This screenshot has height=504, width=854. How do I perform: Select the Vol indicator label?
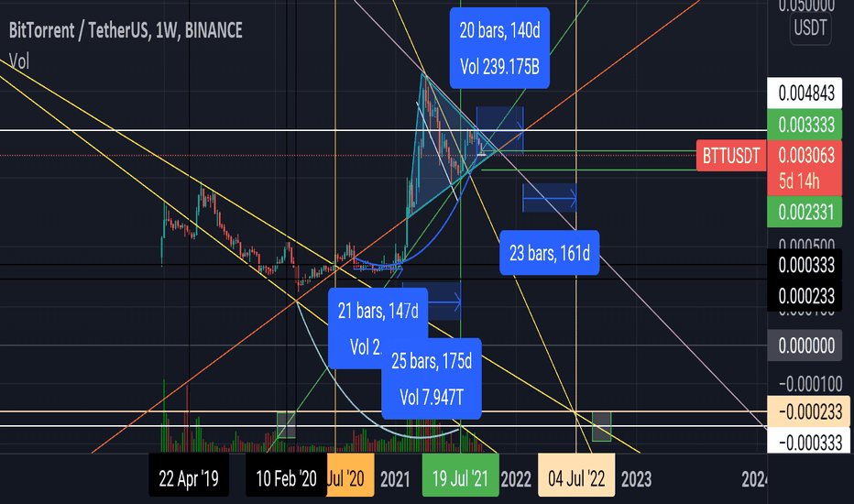[19, 61]
